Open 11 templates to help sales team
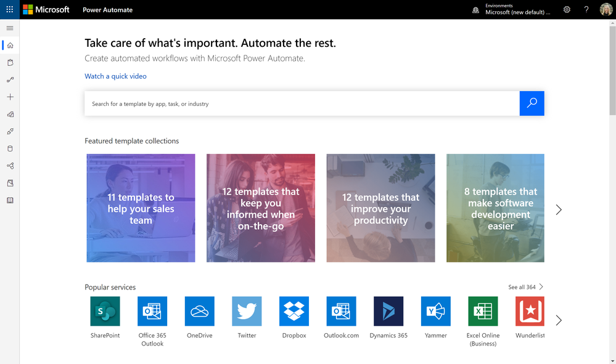 coord(141,208)
